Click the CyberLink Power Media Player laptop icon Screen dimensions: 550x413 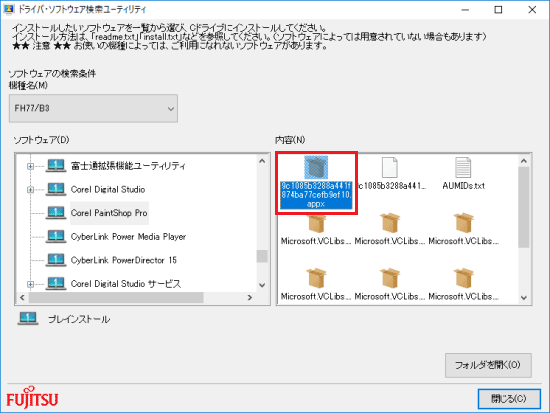pos(56,236)
